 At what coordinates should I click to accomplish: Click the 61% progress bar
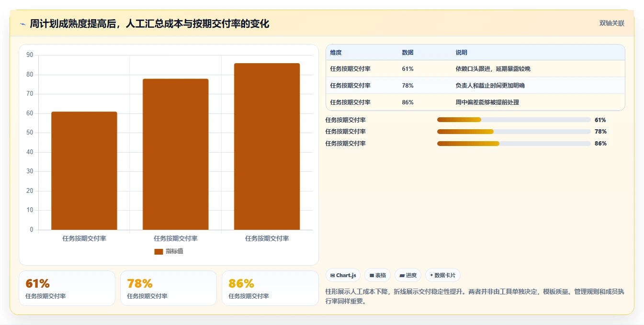(514, 120)
